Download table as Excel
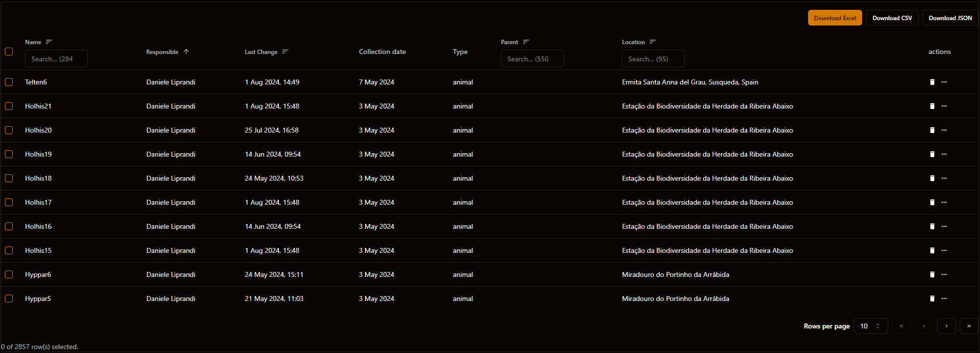 point(835,18)
